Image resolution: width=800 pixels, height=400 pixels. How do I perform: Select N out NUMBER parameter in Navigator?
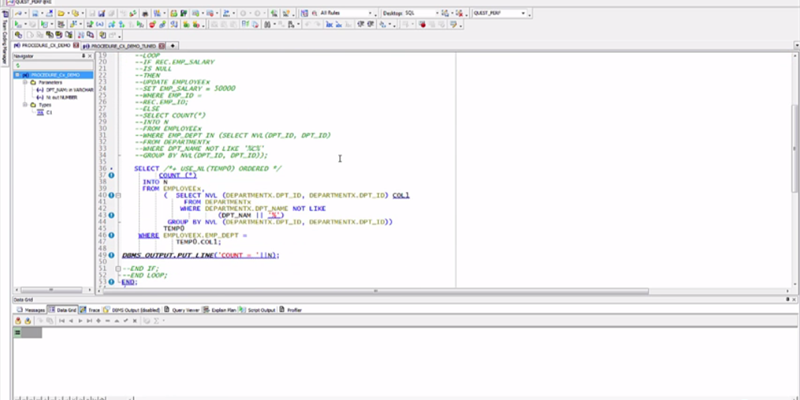click(57, 97)
